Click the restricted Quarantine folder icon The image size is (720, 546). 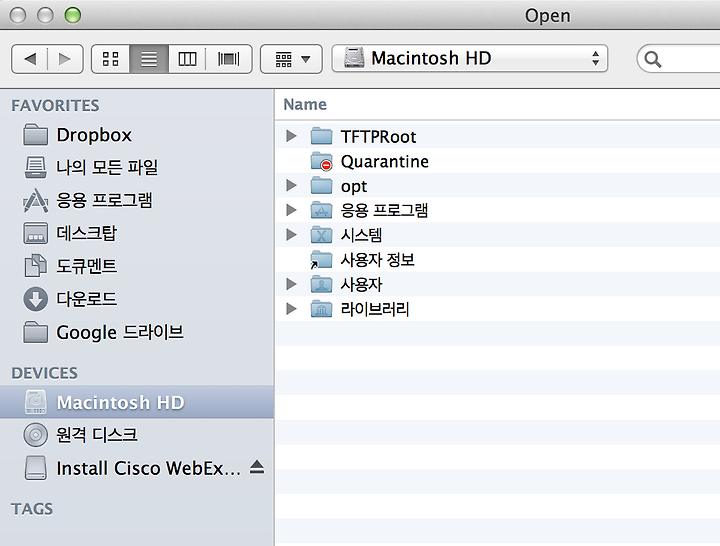coord(321,161)
